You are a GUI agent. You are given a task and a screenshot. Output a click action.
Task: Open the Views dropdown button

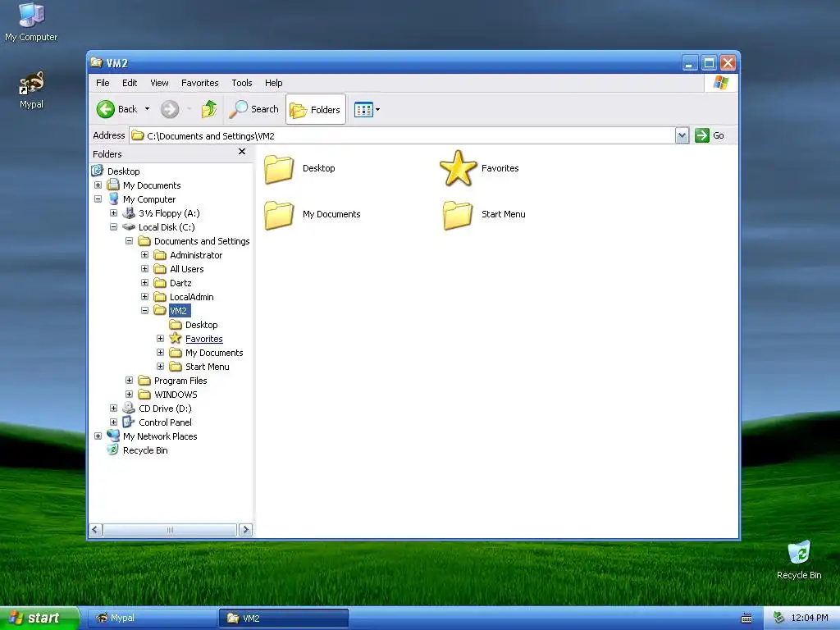pos(367,109)
